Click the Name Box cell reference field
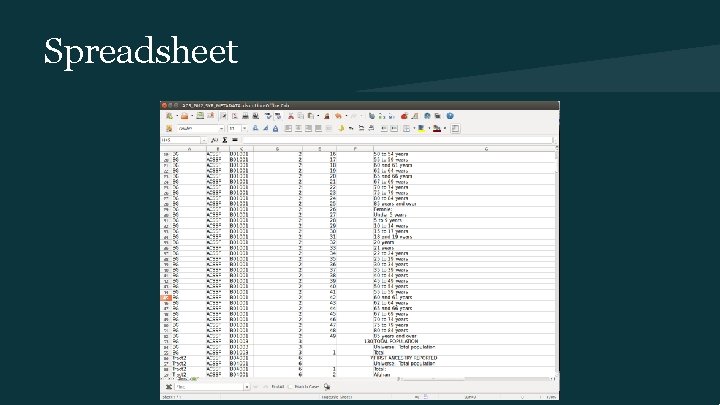Screen dimensions: 720x405 (181, 140)
